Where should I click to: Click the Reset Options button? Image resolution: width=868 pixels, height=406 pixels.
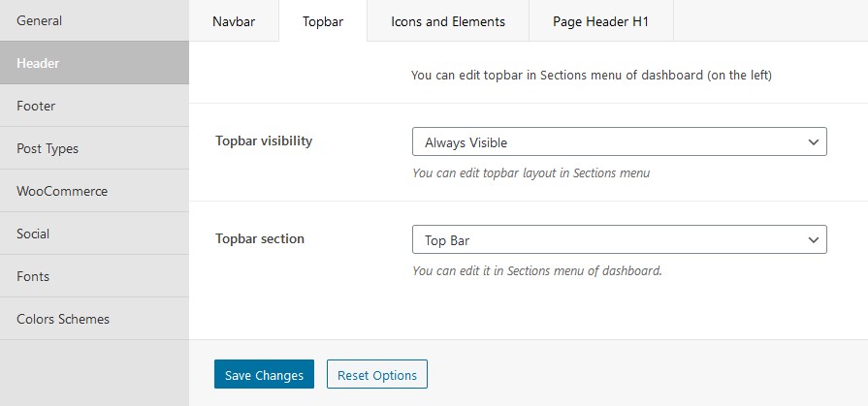point(377,374)
